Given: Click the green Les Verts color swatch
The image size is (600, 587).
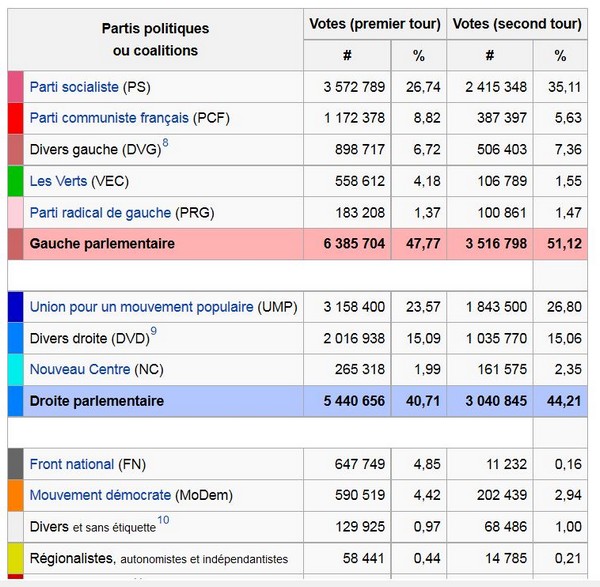Looking at the screenshot, I should pos(15,182).
